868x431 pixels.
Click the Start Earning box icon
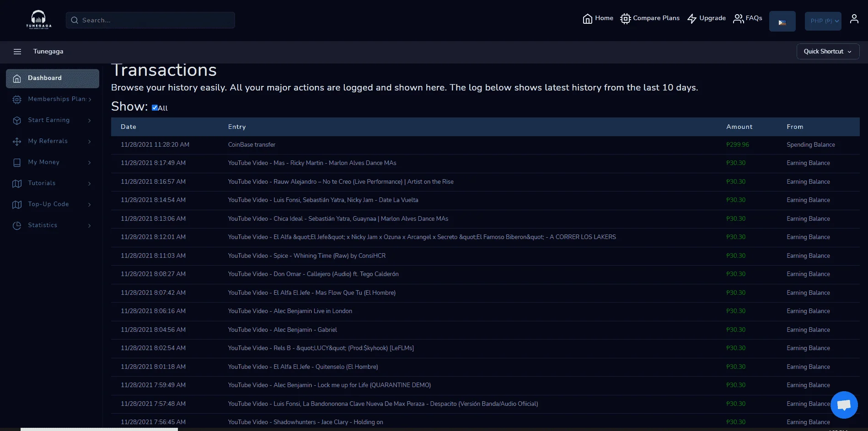click(17, 121)
